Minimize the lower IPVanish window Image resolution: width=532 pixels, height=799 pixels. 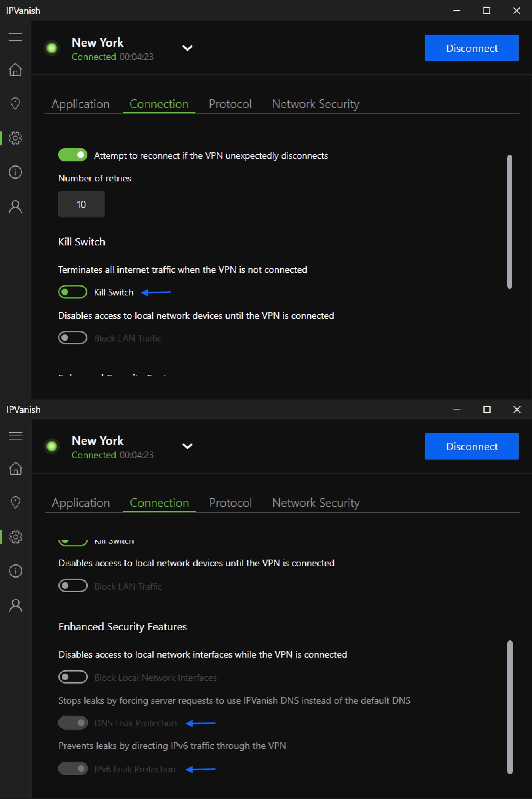click(x=457, y=409)
